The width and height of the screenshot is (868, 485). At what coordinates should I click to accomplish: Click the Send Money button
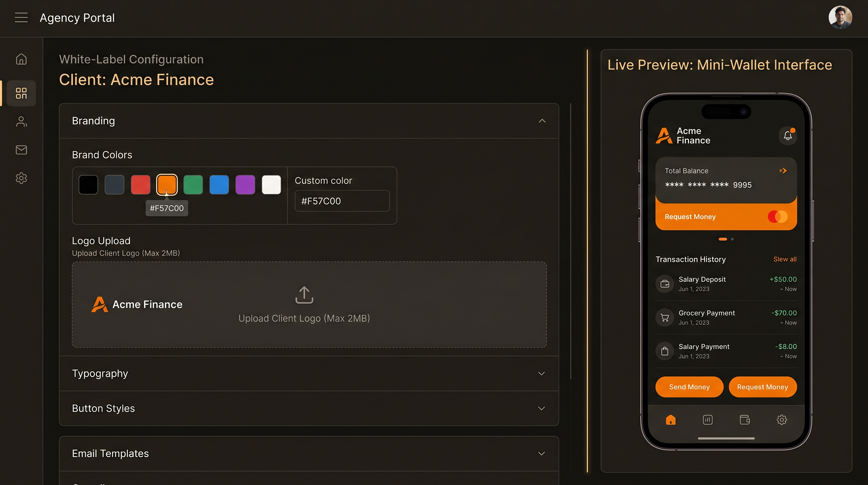click(689, 387)
